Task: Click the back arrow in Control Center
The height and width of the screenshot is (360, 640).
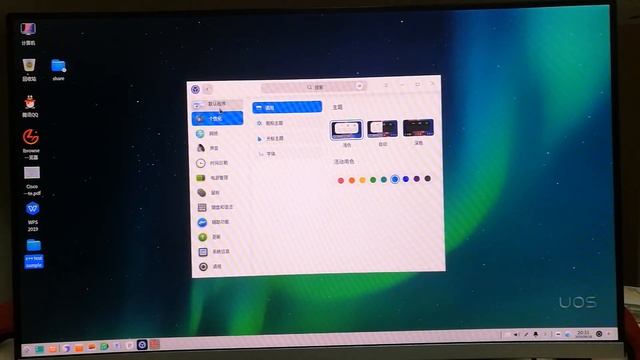Action: click(208, 89)
